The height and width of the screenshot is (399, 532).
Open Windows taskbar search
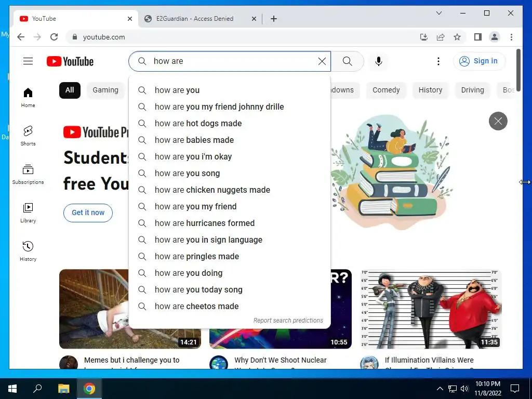[37, 389]
